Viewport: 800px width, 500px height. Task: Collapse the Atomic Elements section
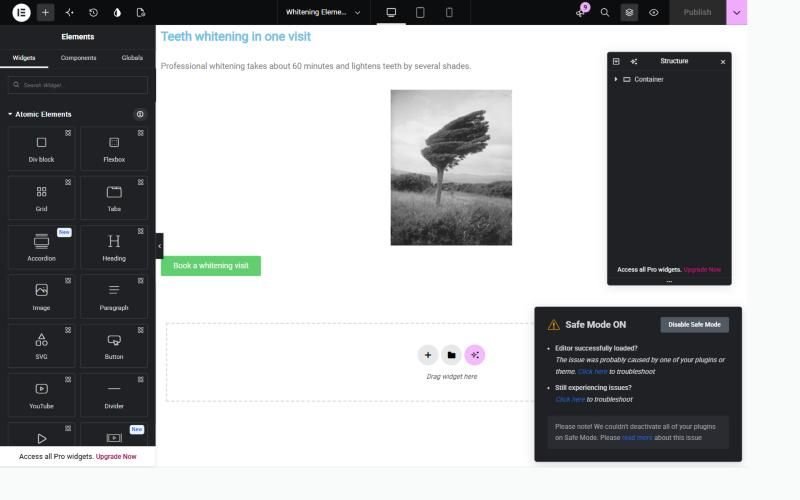pos(40,114)
